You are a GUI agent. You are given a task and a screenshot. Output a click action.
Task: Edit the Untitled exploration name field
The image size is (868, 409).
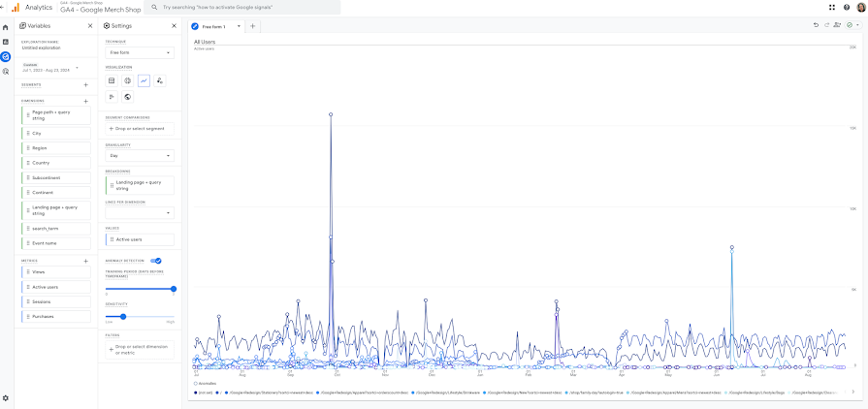[42, 47]
